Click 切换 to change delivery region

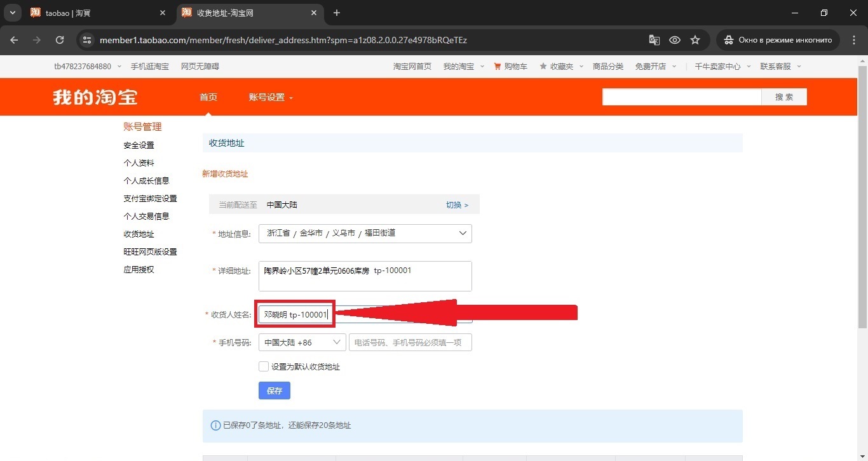457,205
